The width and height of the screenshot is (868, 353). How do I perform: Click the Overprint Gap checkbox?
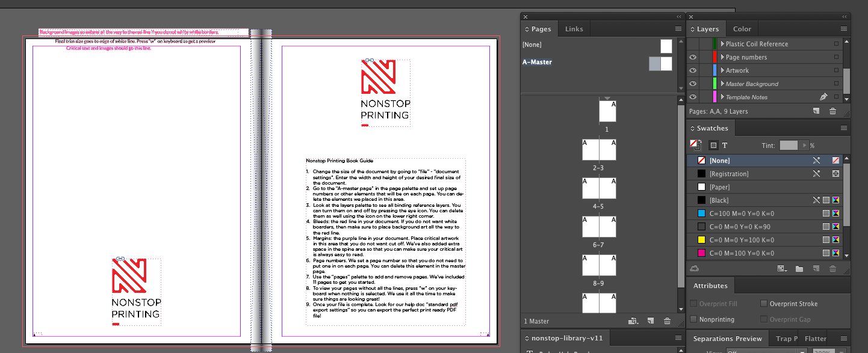click(x=764, y=319)
